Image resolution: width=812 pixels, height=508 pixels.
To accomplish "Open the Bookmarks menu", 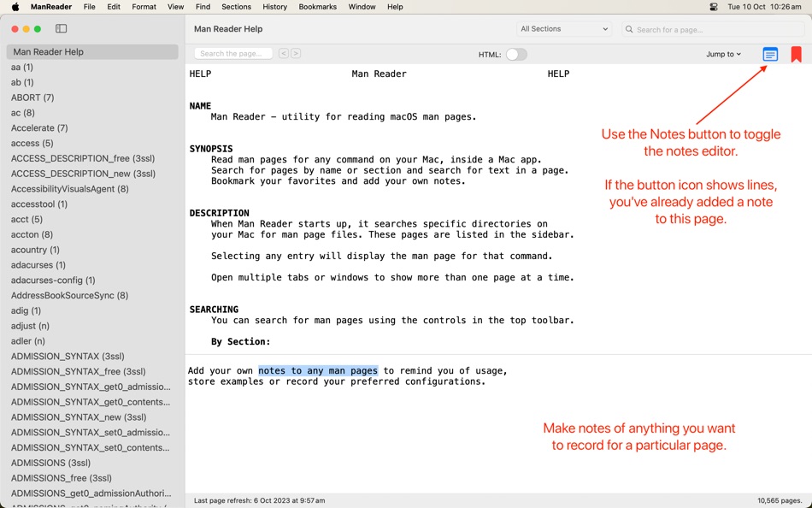I will pyautogui.click(x=317, y=7).
